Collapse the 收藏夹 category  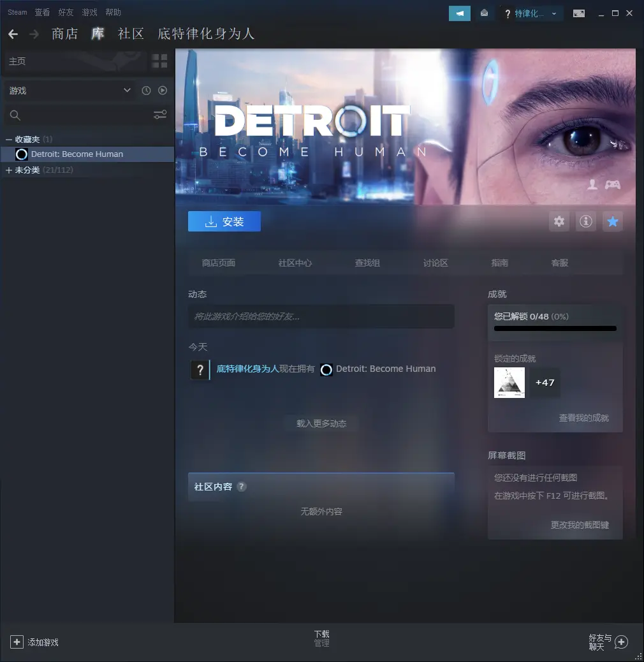[8, 139]
